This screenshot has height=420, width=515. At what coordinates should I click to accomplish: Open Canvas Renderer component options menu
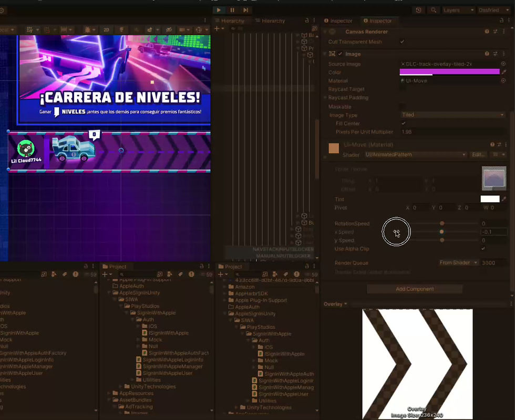504,31
